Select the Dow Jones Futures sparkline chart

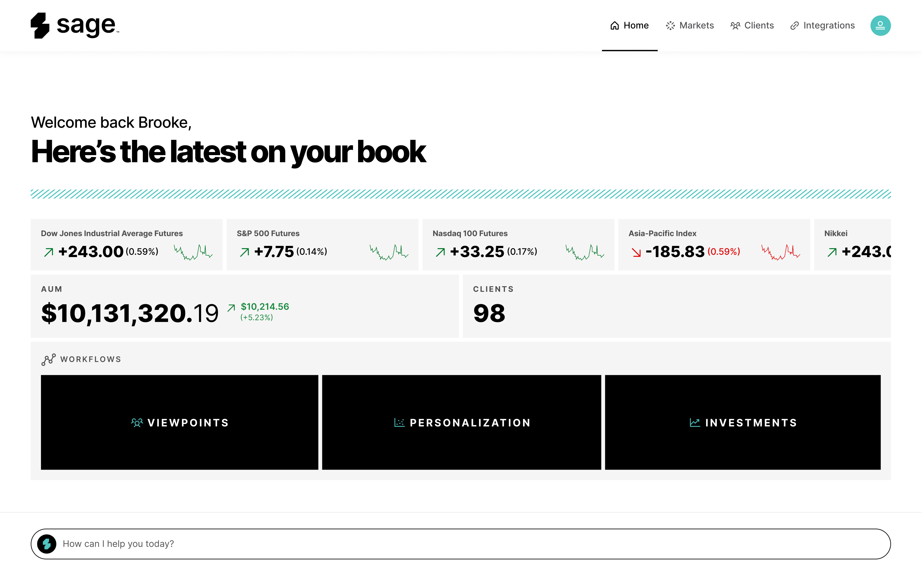(193, 252)
